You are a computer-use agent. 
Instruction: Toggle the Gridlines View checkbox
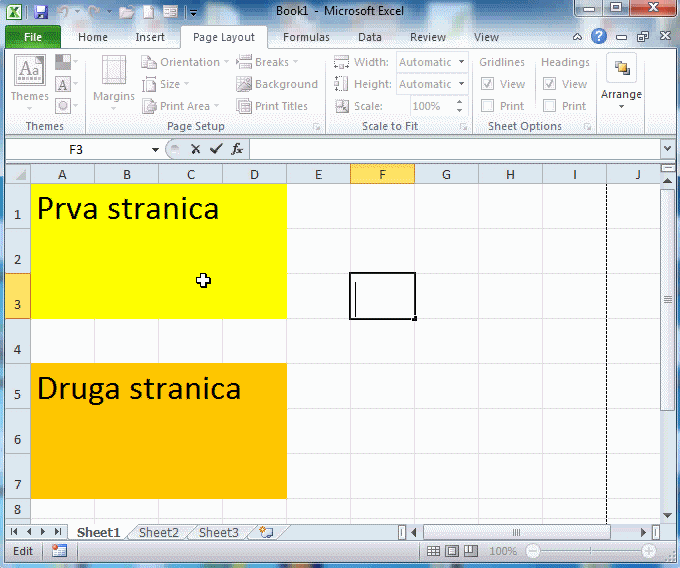coord(488,84)
